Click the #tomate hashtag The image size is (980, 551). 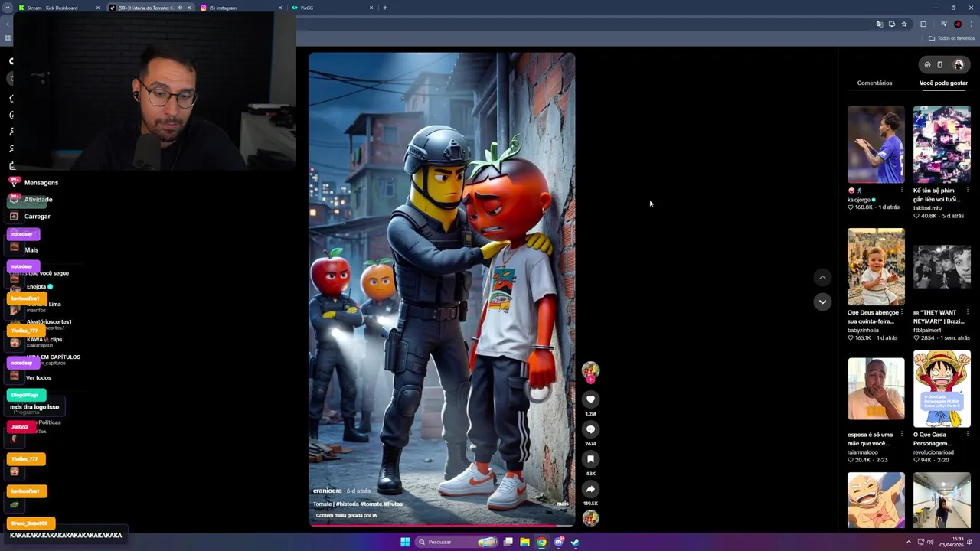[371, 504]
